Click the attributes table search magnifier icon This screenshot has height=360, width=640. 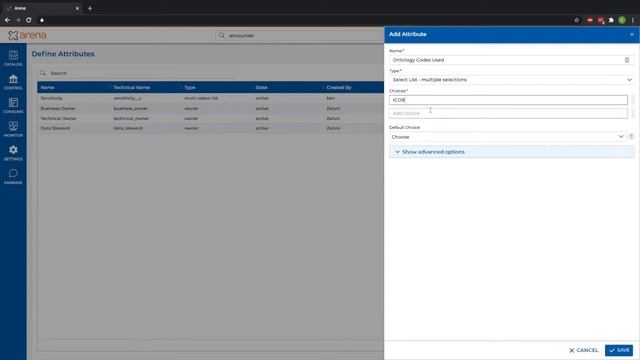click(43, 73)
